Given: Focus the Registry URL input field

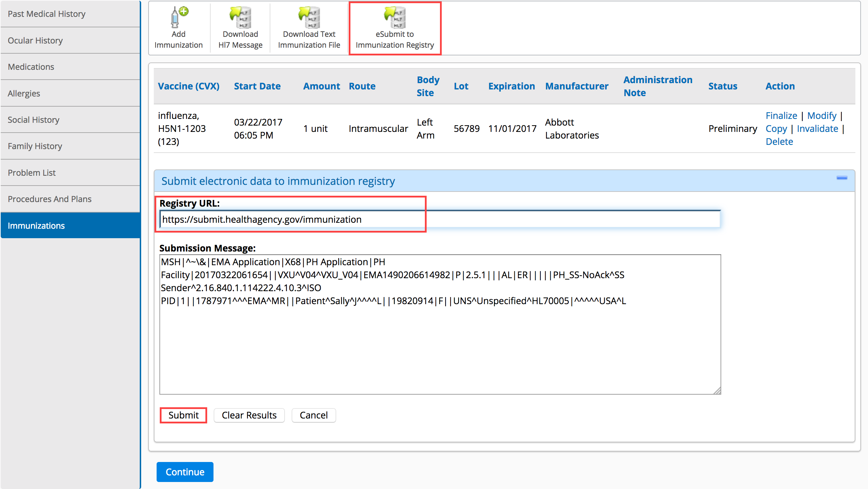Looking at the screenshot, I should 439,220.
